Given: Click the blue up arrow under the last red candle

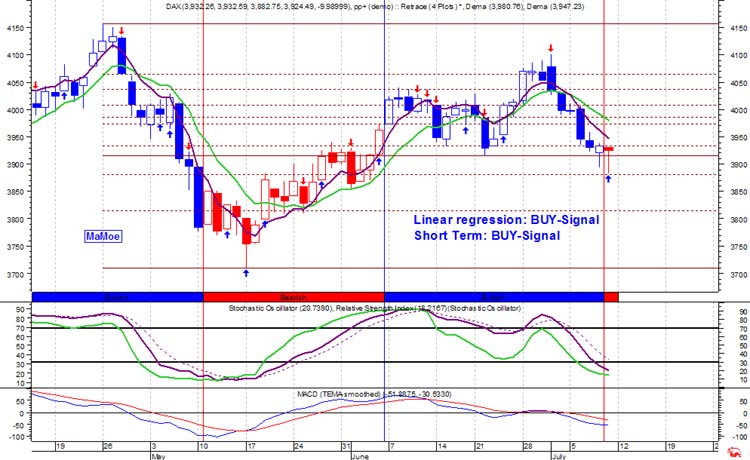Looking at the screenshot, I should click(608, 179).
